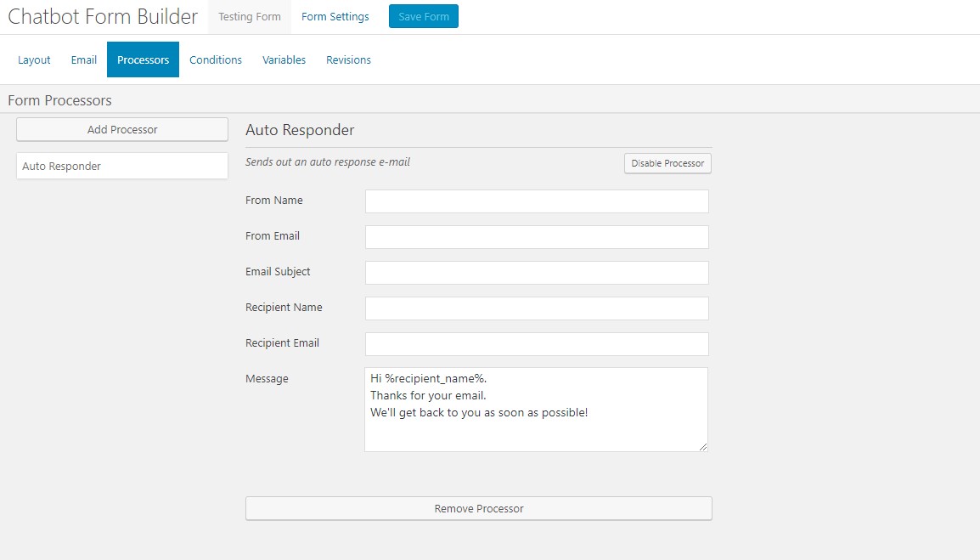Open Form Settings
Viewport: 980px width, 560px height.
335,17
